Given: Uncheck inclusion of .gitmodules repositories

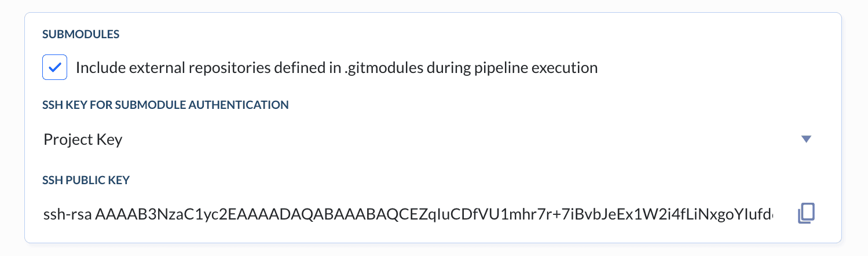Looking at the screenshot, I should (x=55, y=68).
